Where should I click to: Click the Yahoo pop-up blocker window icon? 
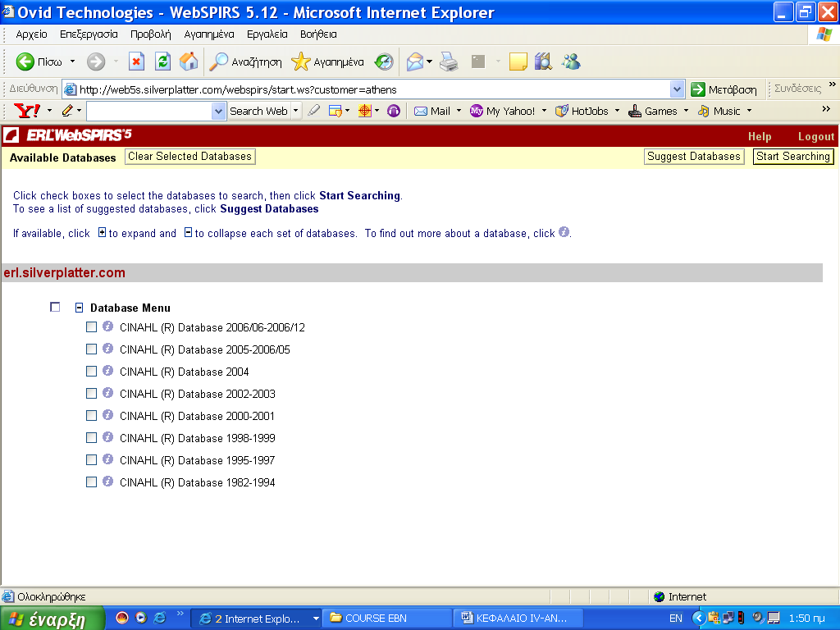click(x=336, y=111)
